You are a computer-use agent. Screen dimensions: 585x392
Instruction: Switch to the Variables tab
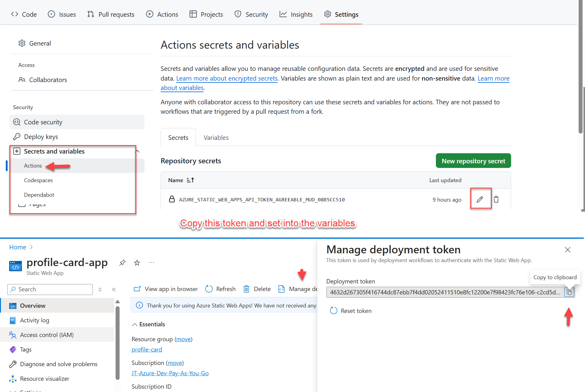(216, 138)
